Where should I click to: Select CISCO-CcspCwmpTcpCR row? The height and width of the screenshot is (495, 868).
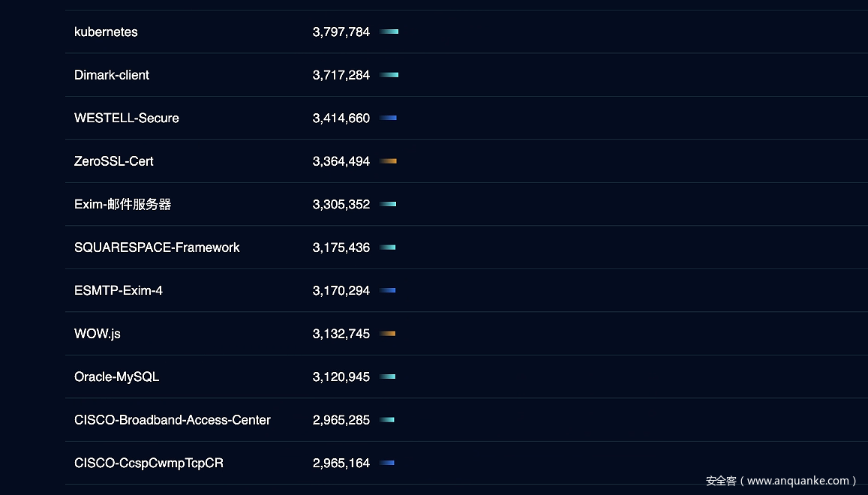(x=149, y=463)
